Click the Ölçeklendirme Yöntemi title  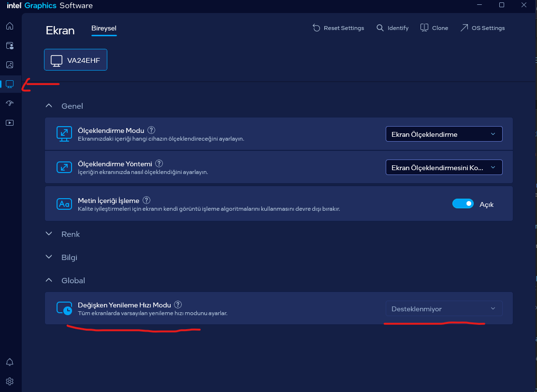115,164
